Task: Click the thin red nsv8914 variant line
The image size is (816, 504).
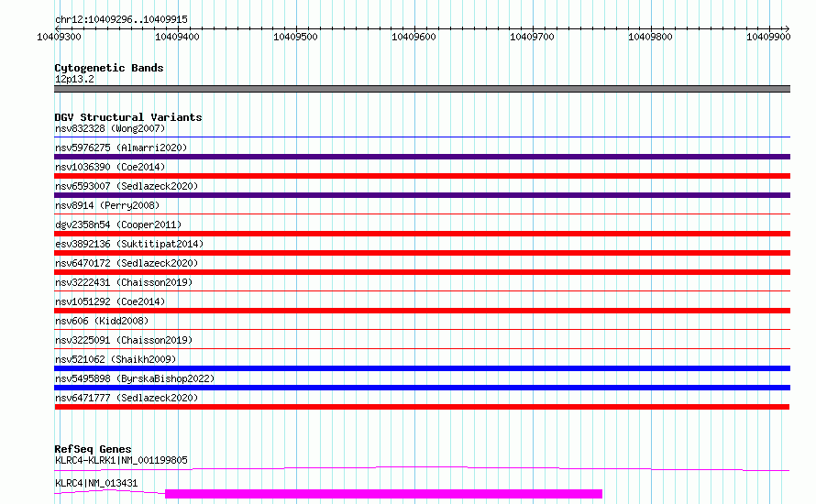Action: tap(422, 214)
